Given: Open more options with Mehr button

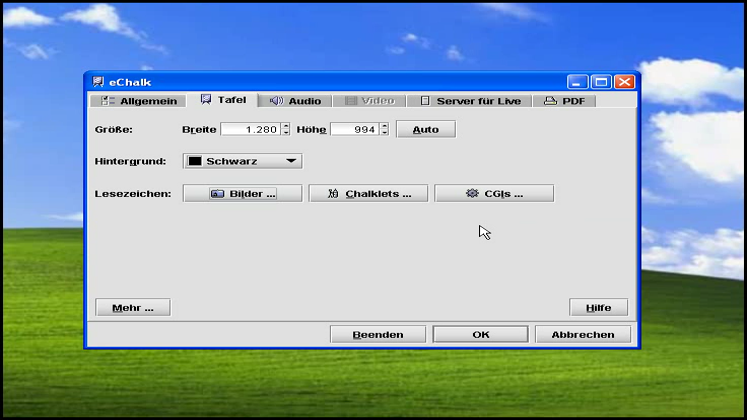Looking at the screenshot, I should coord(132,308).
